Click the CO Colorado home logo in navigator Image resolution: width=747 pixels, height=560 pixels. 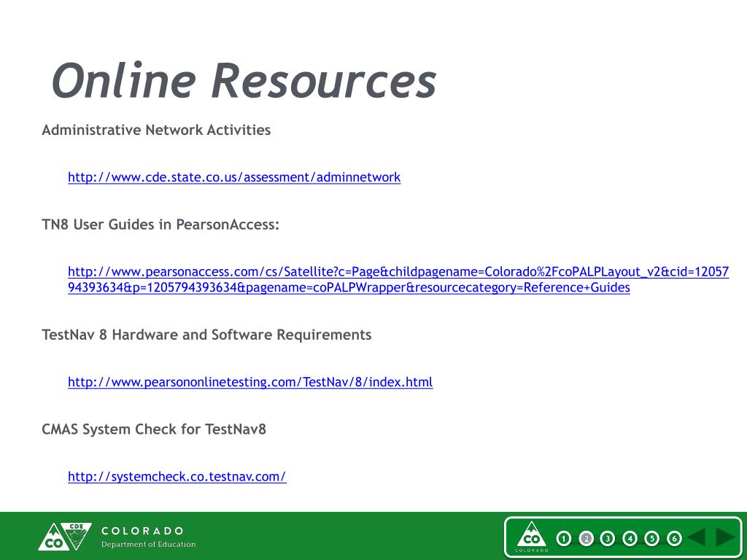click(x=532, y=537)
